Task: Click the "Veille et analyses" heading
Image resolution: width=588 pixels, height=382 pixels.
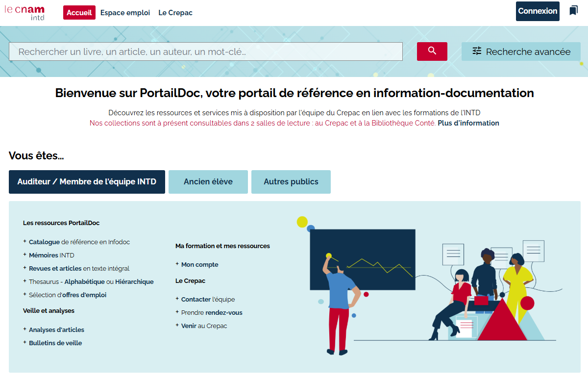Action: tap(49, 310)
